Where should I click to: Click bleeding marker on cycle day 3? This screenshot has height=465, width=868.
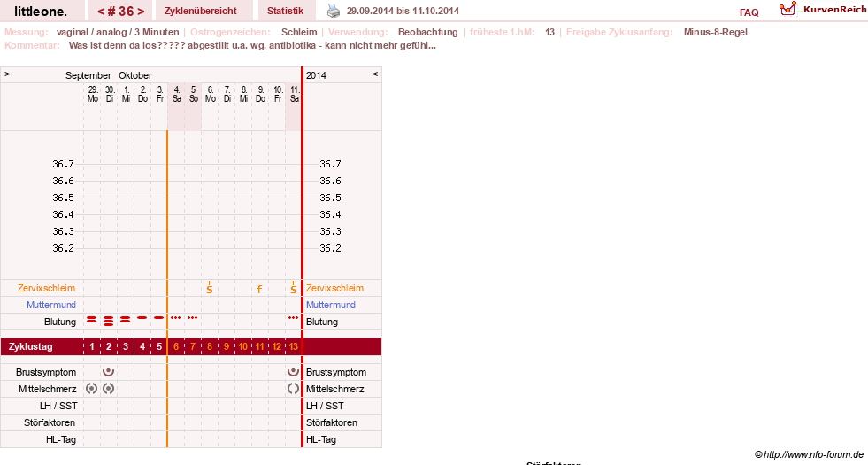125,319
